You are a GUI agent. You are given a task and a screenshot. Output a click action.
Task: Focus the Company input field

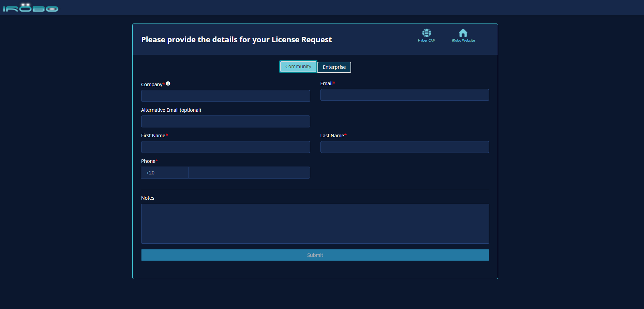(225, 96)
